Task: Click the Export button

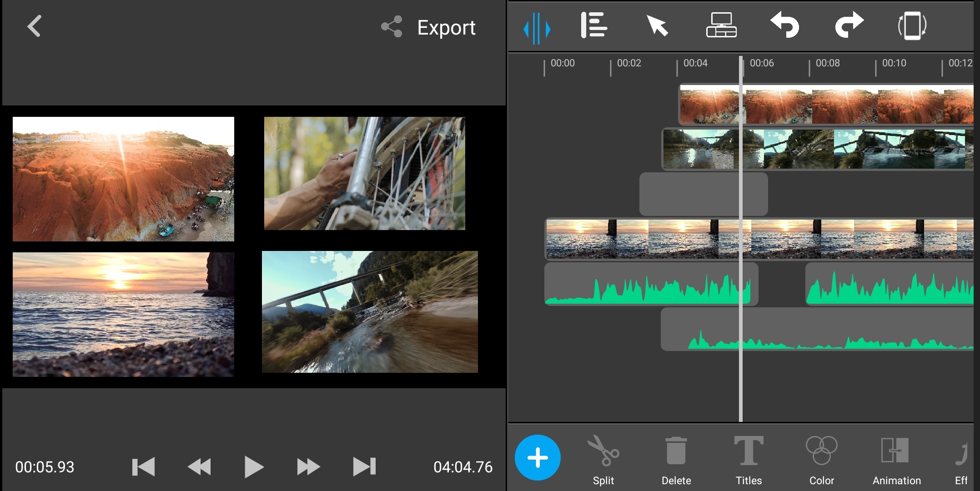Action: click(x=446, y=28)
